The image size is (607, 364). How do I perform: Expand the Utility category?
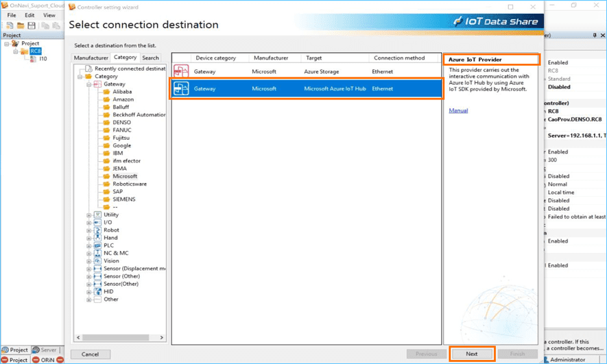[88, 215]
